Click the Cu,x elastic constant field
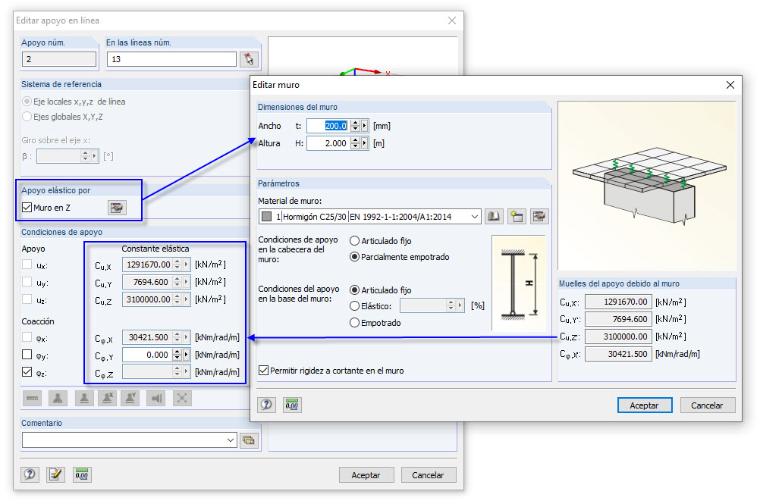This screenshot has width=760, height=504. 147,265
